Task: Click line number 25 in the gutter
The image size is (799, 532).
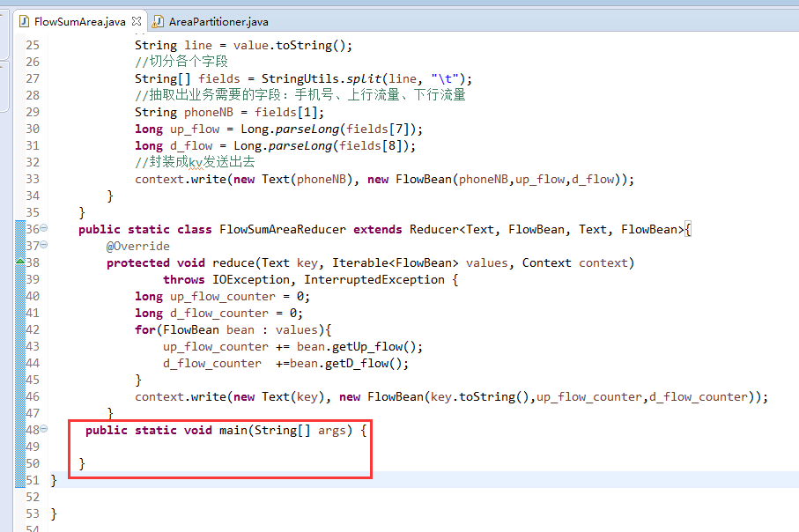Action: [33, 45]
